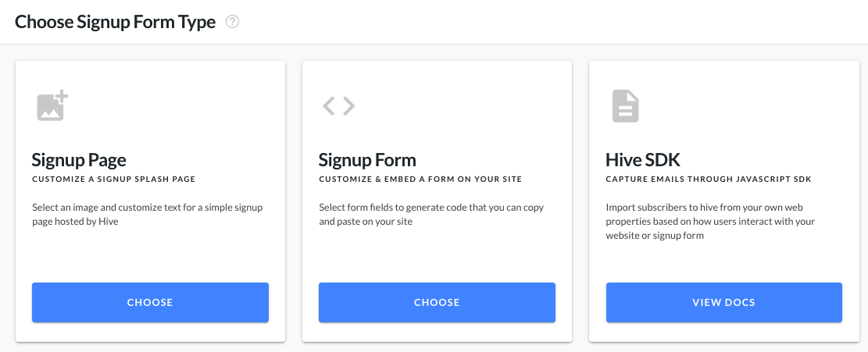The height and width of the screenshot is (352, 868).
Task: Click the code brackets icon on Signup Form card
Action: click(x=339, y=105)
